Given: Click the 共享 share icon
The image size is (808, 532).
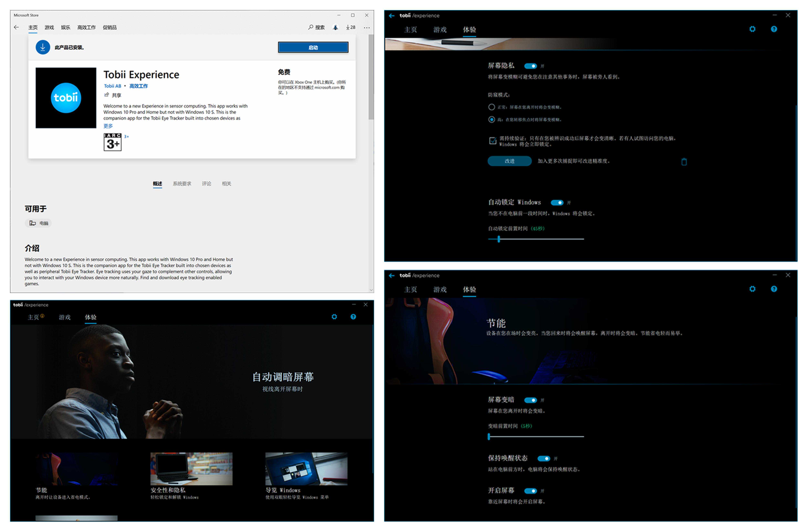Looking at the screenshot, I should point(107,95).
